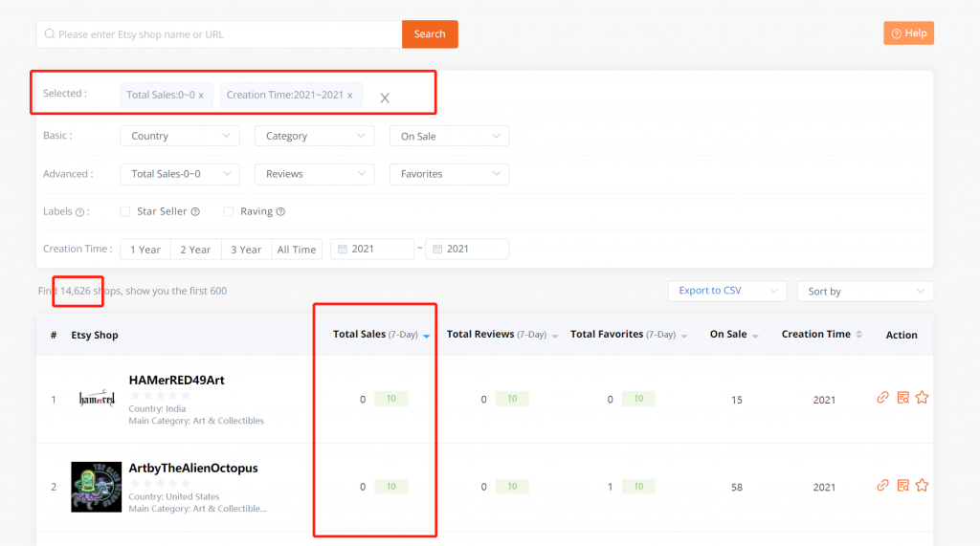Click analysis report icon for HAMerRED49Art
Viewport: 980px width, 546px height.
click(x=902, y=398)
